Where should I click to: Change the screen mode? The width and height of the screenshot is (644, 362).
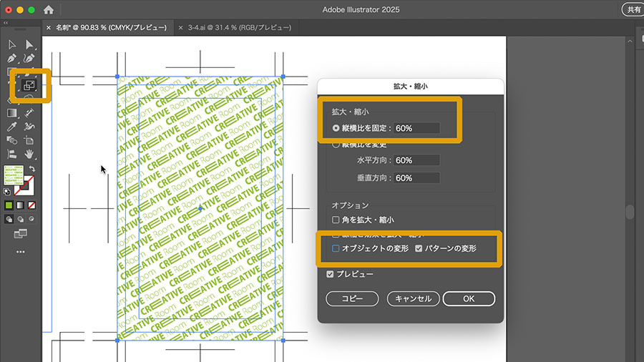tap(20, 234)
